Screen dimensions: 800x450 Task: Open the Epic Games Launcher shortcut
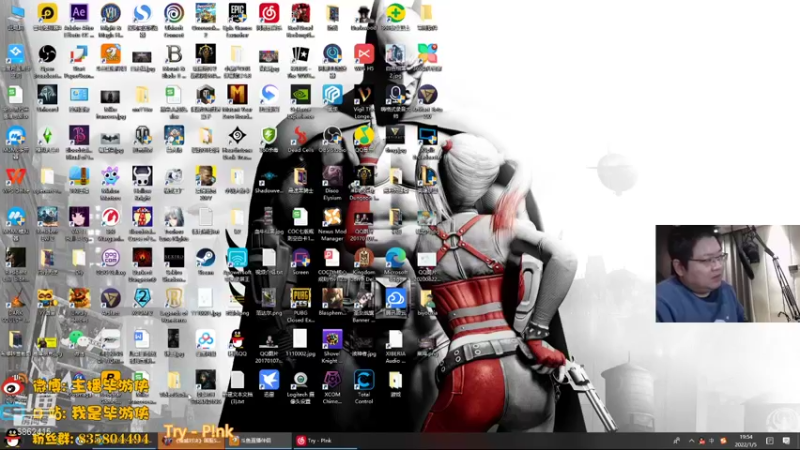[237, 13]
